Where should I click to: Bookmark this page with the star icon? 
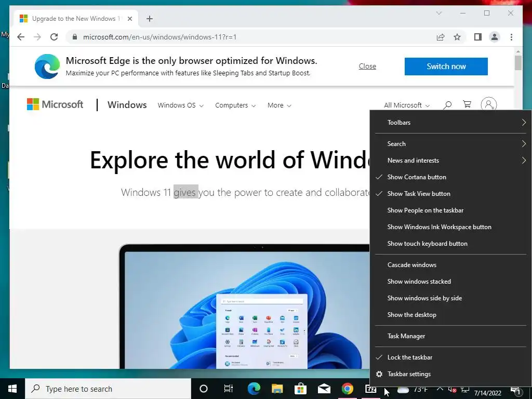457,37
